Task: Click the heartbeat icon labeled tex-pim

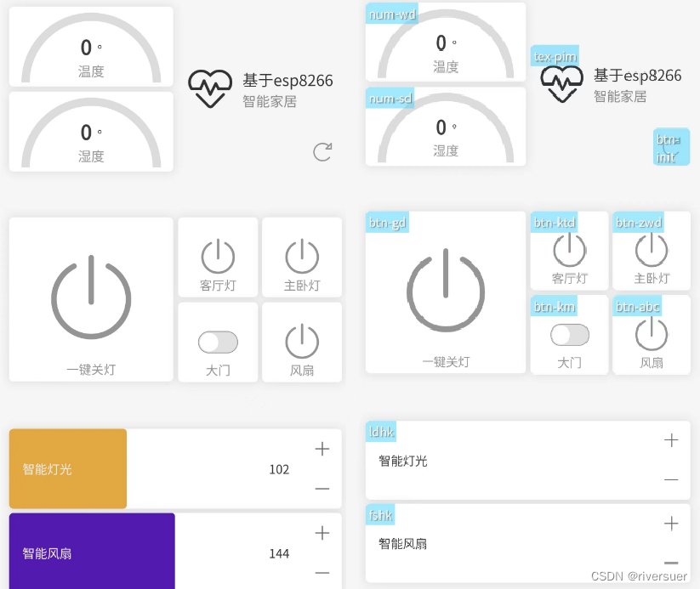Action: click(561, 84)
